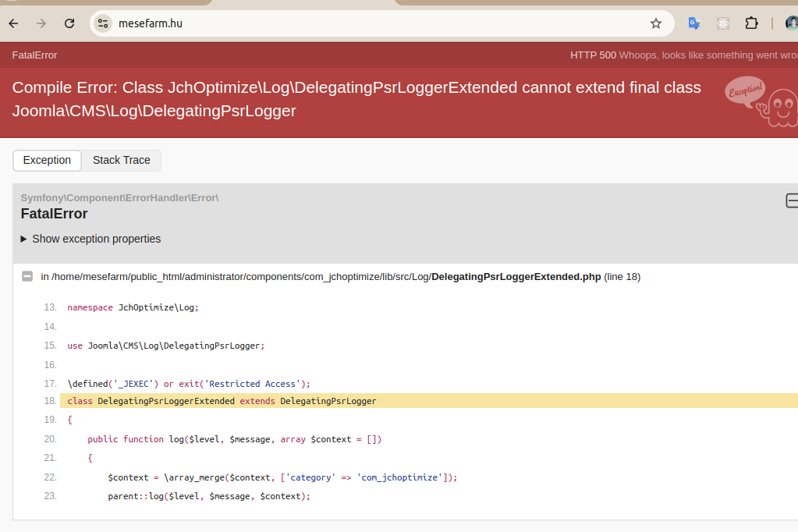Open the React Developer Tools extension

click(x=723, y=23)
